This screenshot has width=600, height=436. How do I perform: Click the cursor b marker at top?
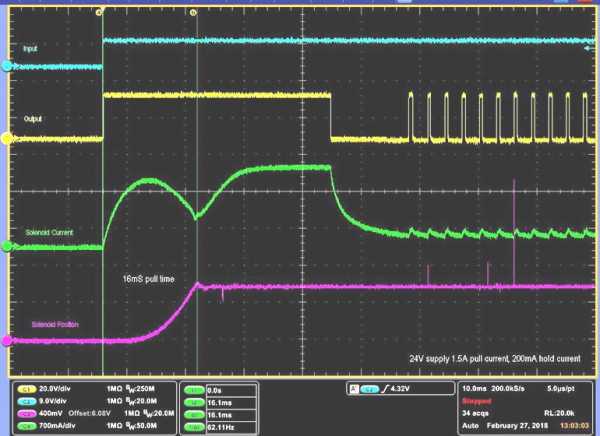click(193, 13)
